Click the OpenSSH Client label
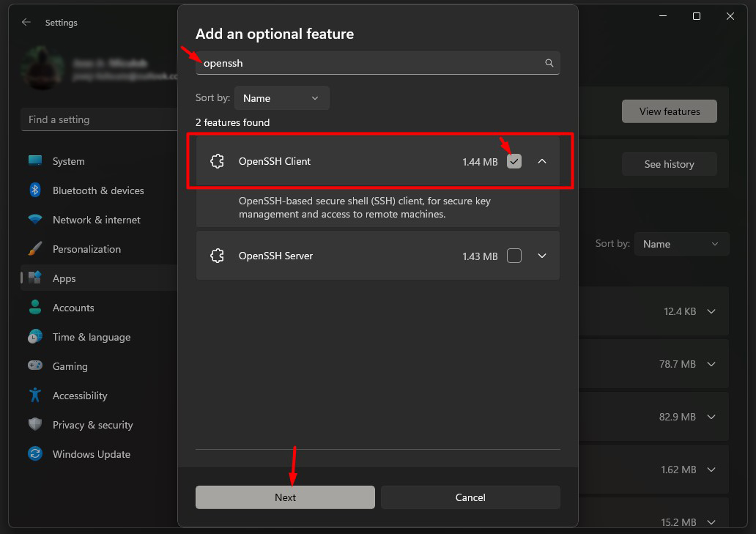 click(274, 161)
